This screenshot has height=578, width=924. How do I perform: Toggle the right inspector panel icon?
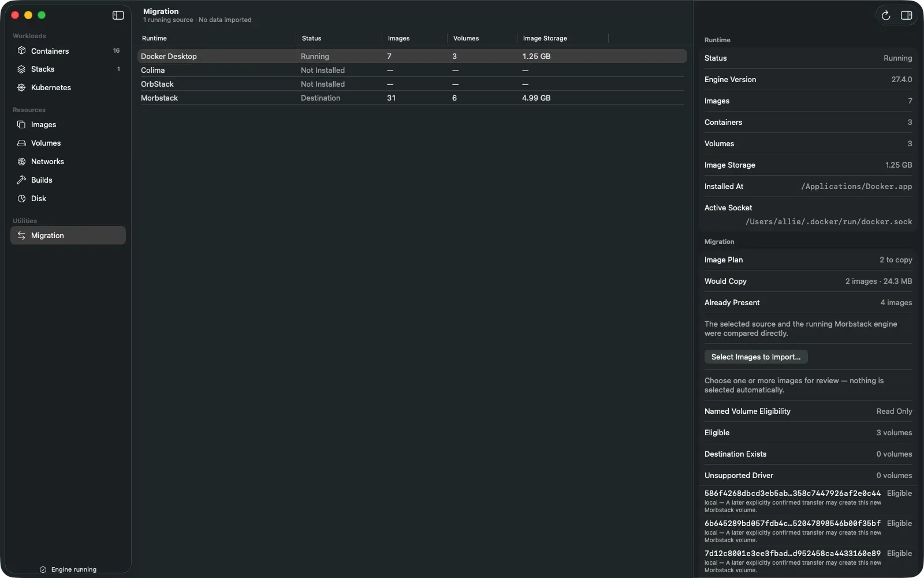pyautogui.click(x=907, y=16)
